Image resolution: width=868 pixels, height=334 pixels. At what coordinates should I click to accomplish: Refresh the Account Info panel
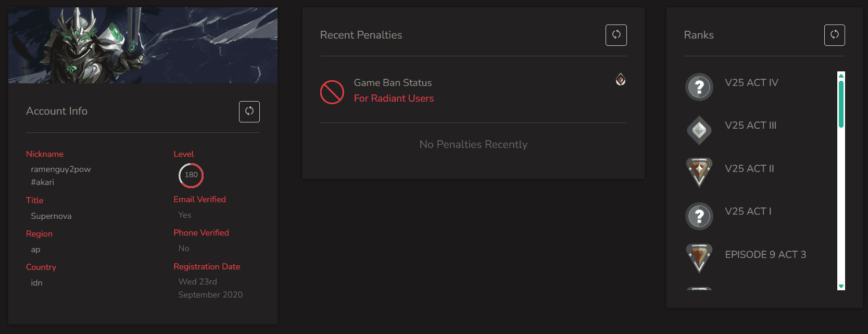(249, 112)
